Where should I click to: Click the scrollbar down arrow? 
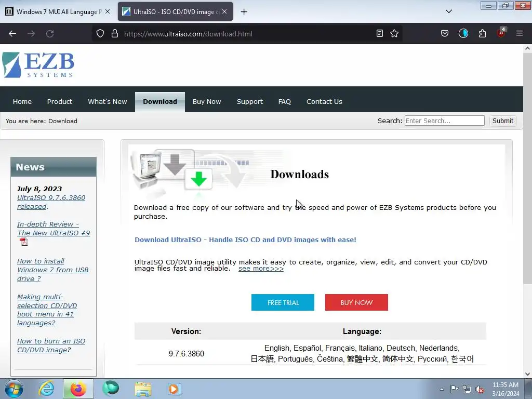(527, 374)
